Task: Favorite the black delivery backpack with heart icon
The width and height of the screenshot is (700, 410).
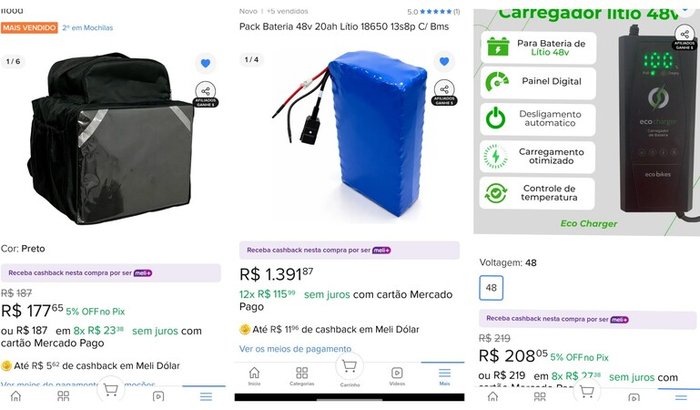Action: click(205, 63)
